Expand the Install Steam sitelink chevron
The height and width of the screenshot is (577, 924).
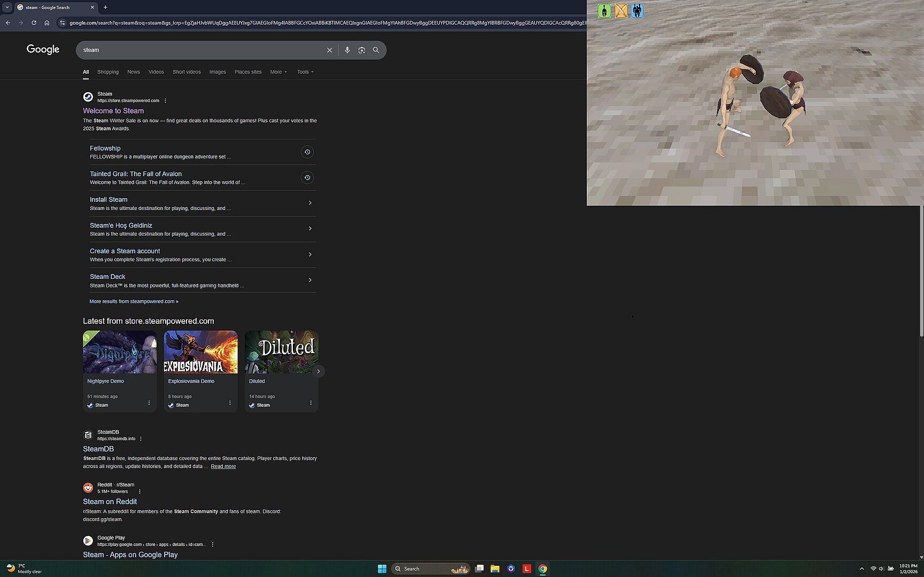click(310, 203)
